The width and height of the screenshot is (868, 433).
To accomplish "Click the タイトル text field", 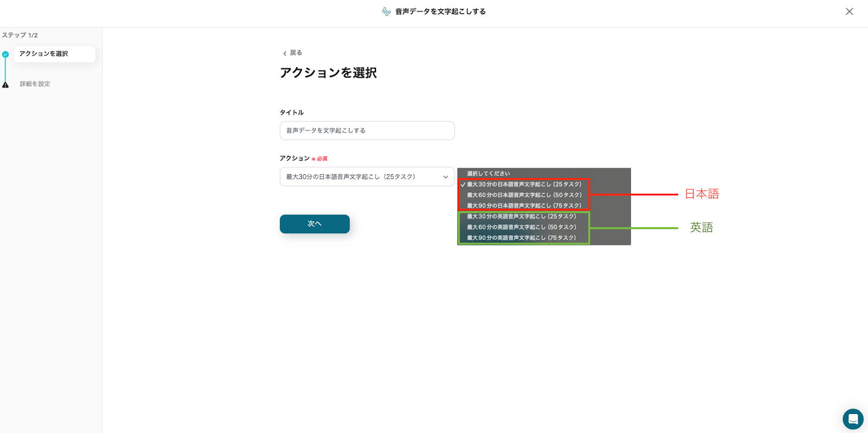I will click(x=367, y=131).
